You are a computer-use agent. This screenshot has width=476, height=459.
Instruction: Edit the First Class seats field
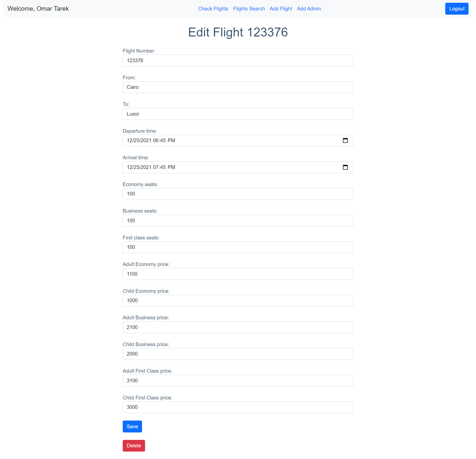[238, 247]
